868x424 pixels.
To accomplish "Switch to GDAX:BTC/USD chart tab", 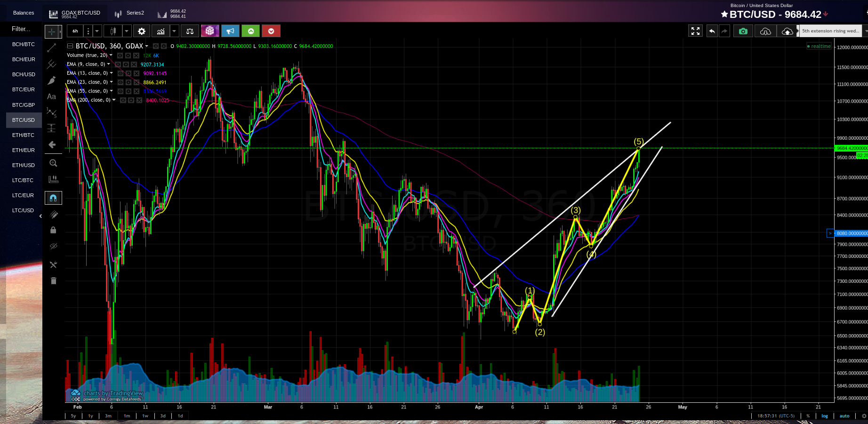I will (75, 14).
